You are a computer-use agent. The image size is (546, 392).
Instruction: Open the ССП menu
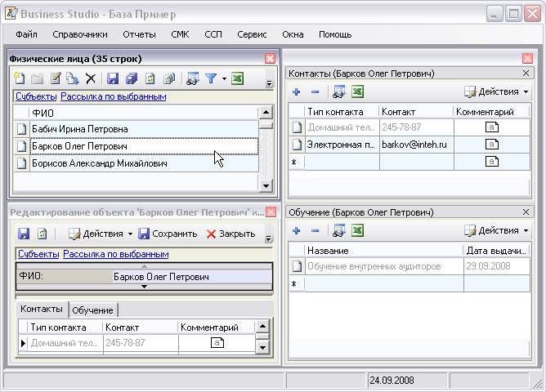pos(213,34)
